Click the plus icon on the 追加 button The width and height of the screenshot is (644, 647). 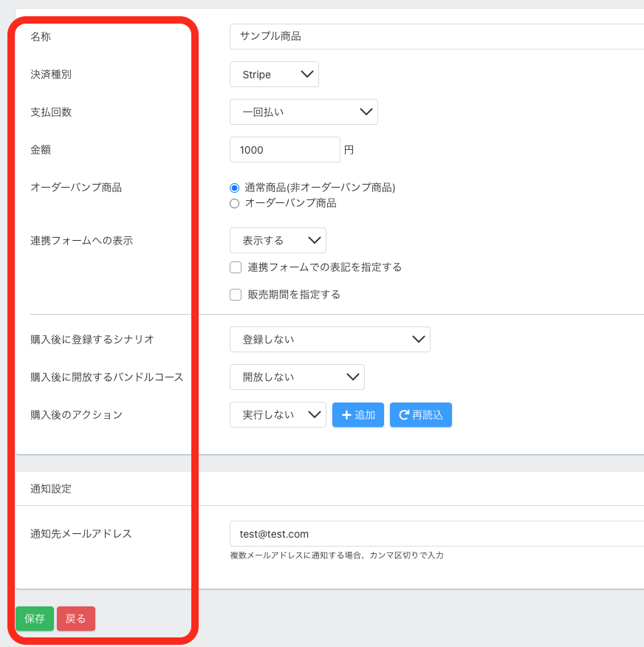click(346, 415)
